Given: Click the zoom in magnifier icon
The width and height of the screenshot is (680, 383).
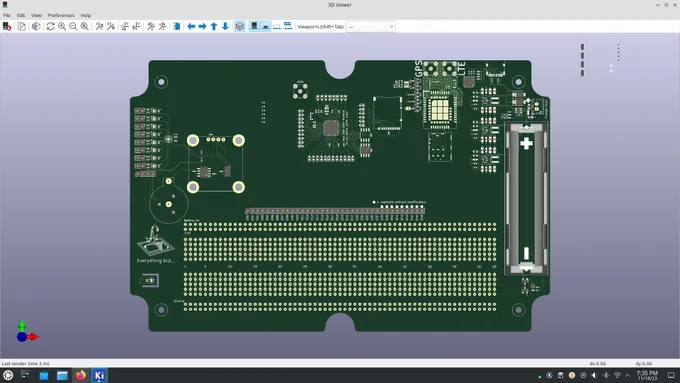Looking at the screenshot, I should coord(62,26).
